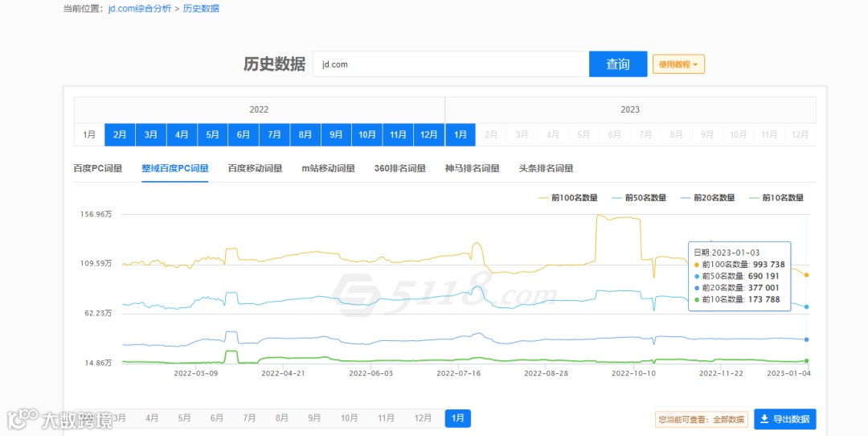Select highlighted 1月 in bottom month bar
Screen dimensions: 868x436
(458, 418)
